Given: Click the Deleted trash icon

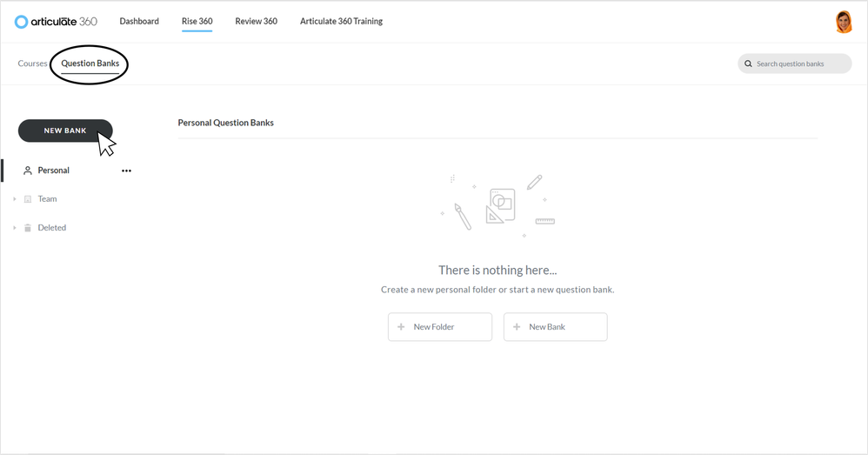Looking at the screenshot, I should (x=28, y=228).
